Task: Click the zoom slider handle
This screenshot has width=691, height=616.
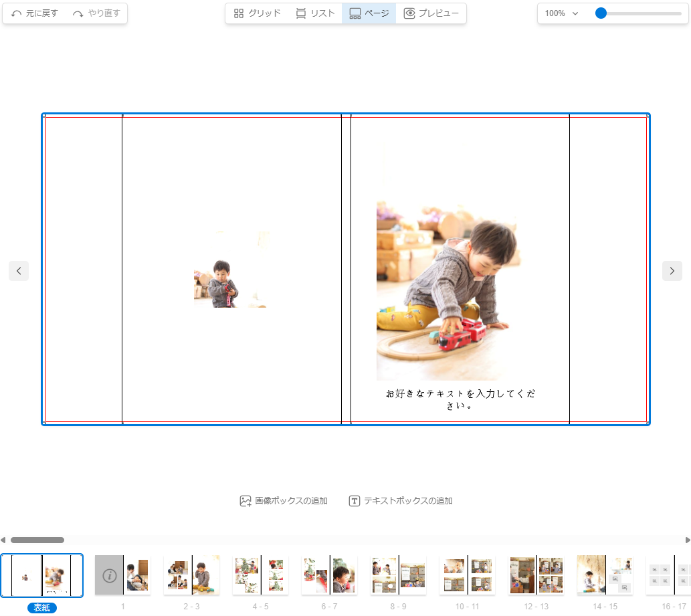Action: coord(601,13)
